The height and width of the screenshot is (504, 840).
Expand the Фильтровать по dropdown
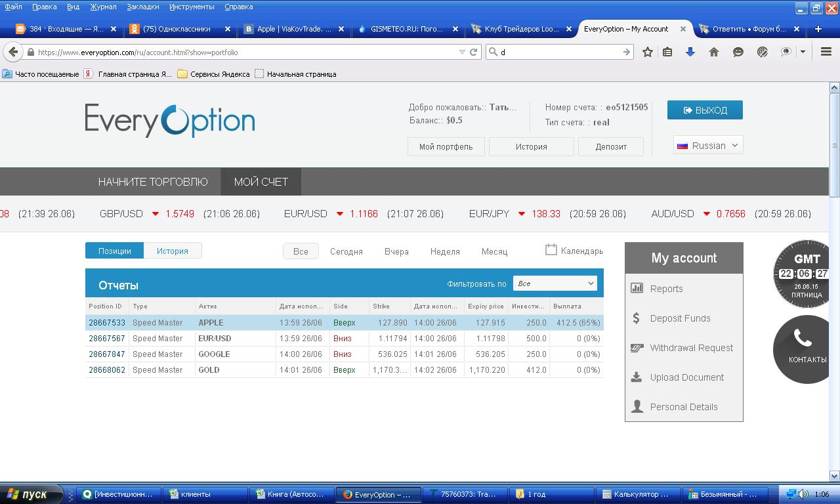(x=555, y=283)
